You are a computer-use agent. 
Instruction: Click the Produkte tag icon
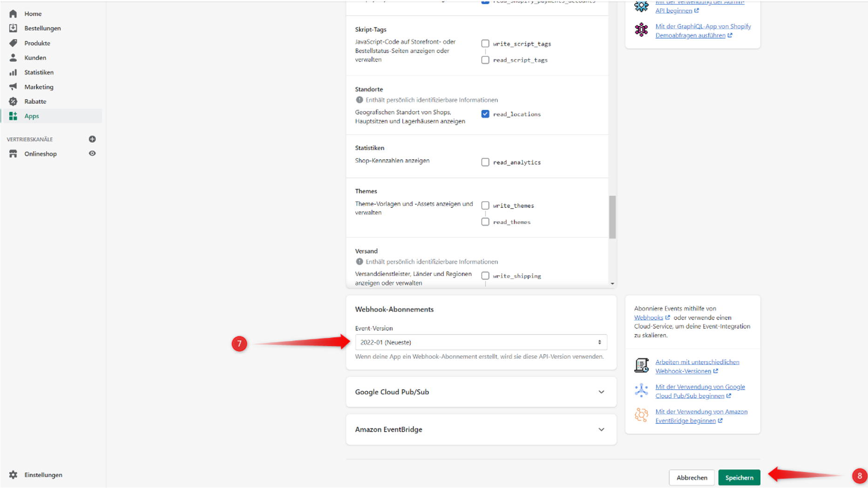click(x=13, y=43)
